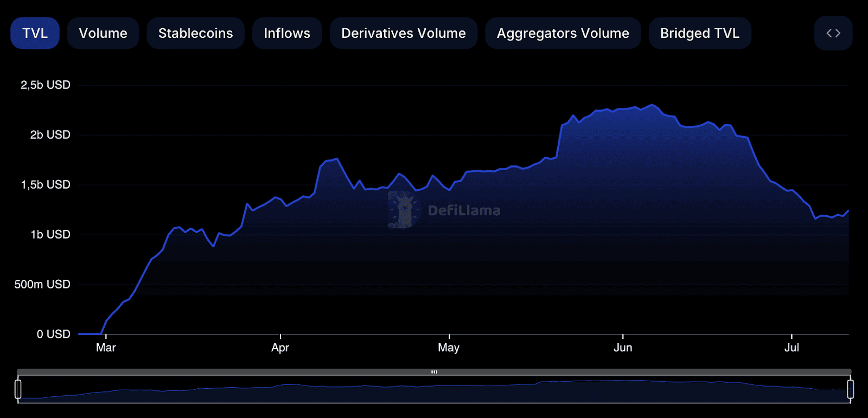Click the Mar tick on the x-axis
Screen dimensions: 868x418
(x=106, y=348)
